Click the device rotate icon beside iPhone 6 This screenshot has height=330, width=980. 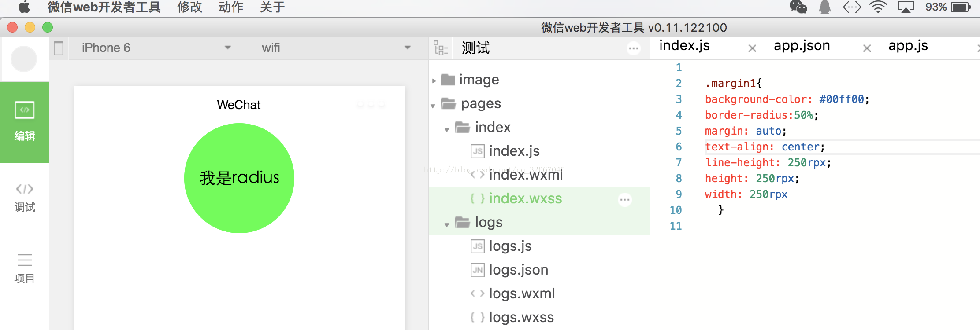(x=59, y=48)
